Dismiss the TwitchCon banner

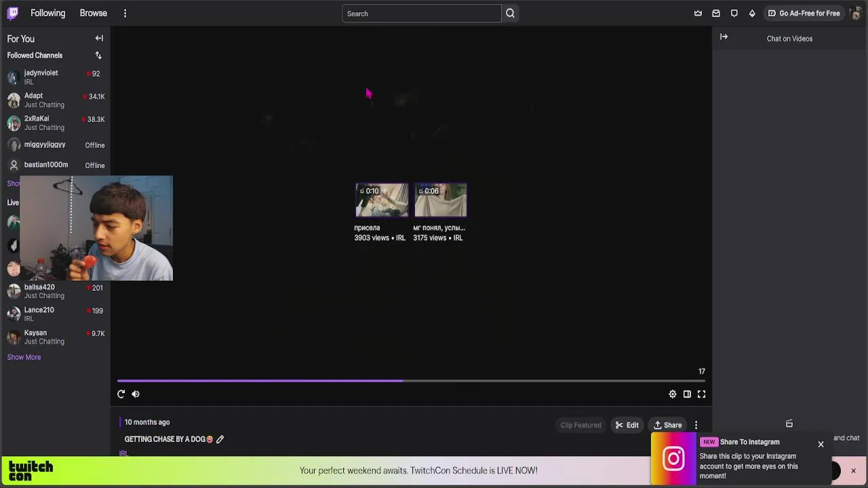point(853,470)
